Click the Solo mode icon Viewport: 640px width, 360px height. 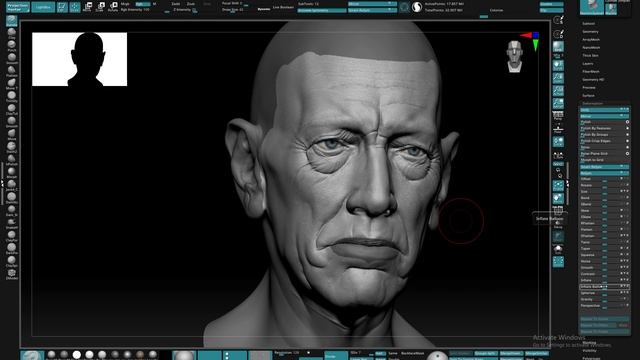point(558,249)
